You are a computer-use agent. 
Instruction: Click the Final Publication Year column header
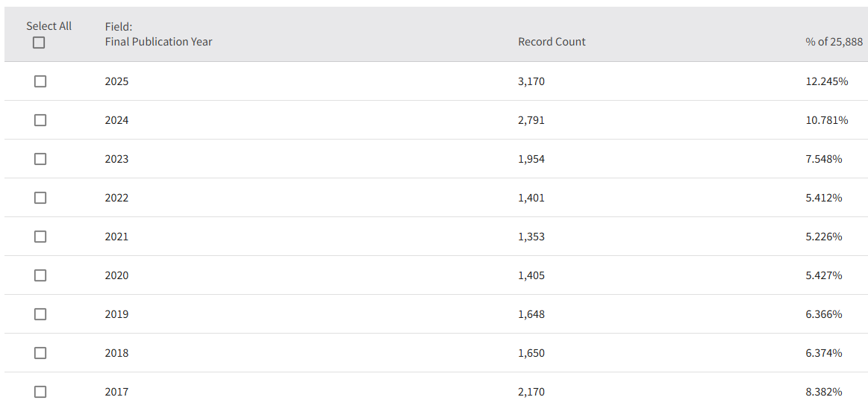158,42
